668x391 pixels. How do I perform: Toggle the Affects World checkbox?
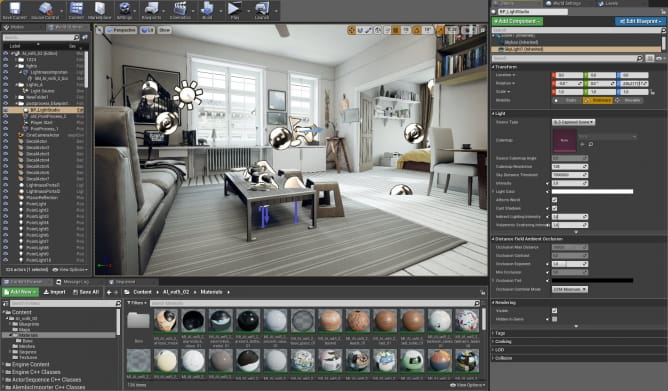[554, 200]
